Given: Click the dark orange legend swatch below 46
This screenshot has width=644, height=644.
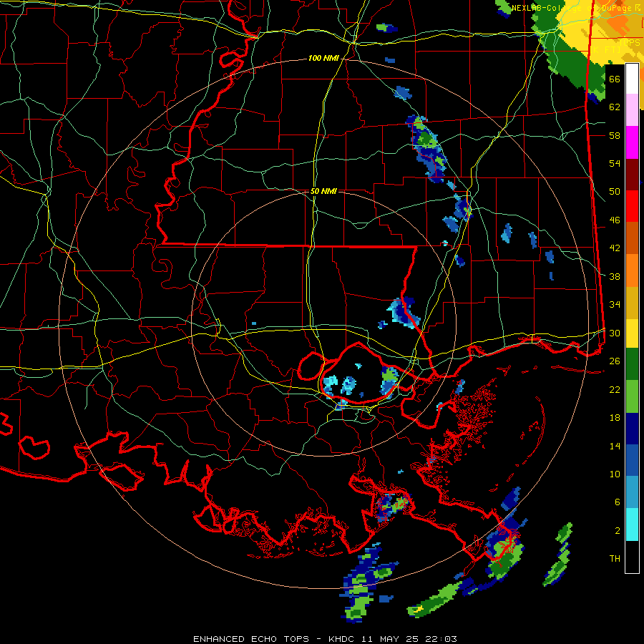Looking at the screenshot, I should click(x=632, y=238).
